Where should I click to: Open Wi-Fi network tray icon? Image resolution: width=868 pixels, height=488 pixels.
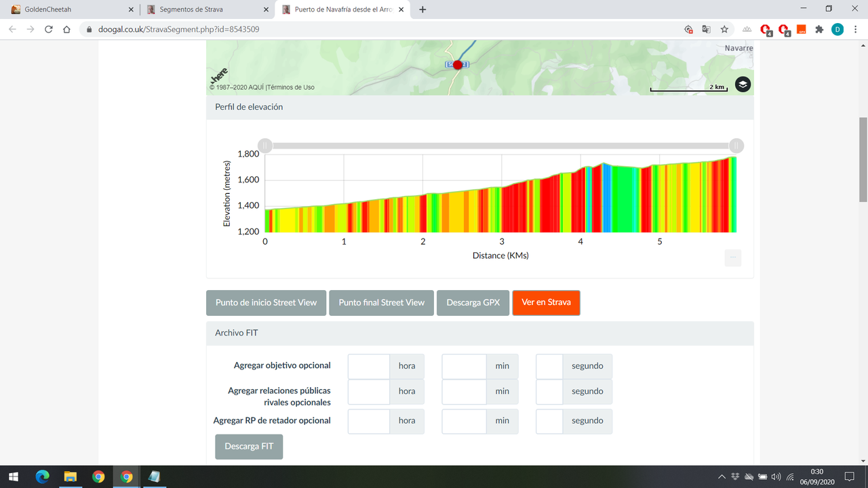(790, 476)
